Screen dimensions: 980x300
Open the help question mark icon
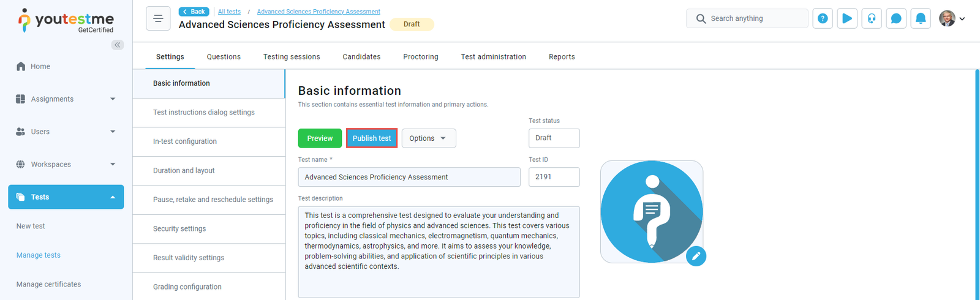pos(823,18)
